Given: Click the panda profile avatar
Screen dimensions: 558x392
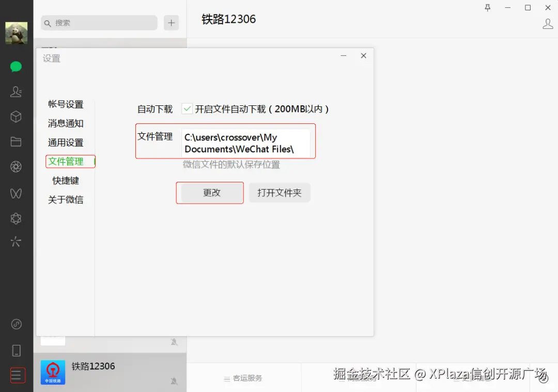Looking at the screenshot, I should (17, 33).
